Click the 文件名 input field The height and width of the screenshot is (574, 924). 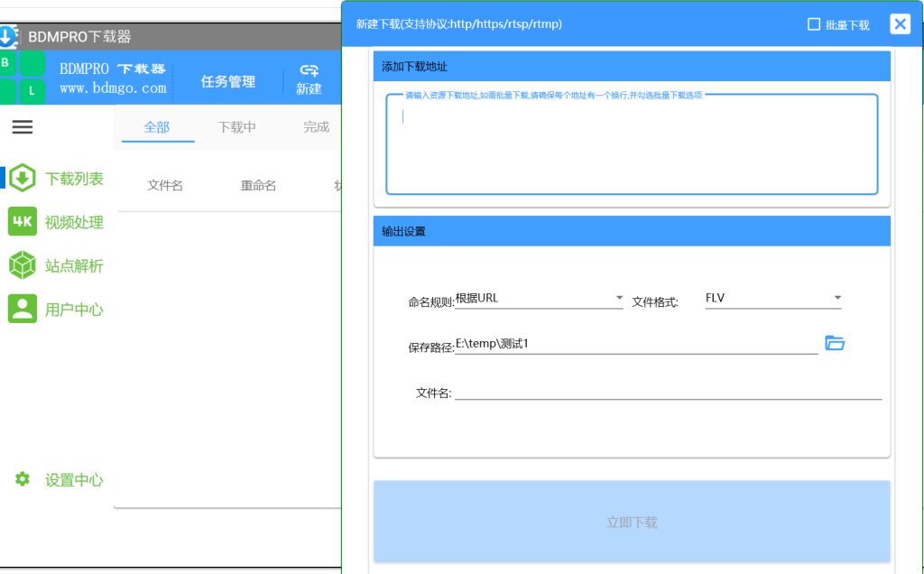tap(669, 392)
